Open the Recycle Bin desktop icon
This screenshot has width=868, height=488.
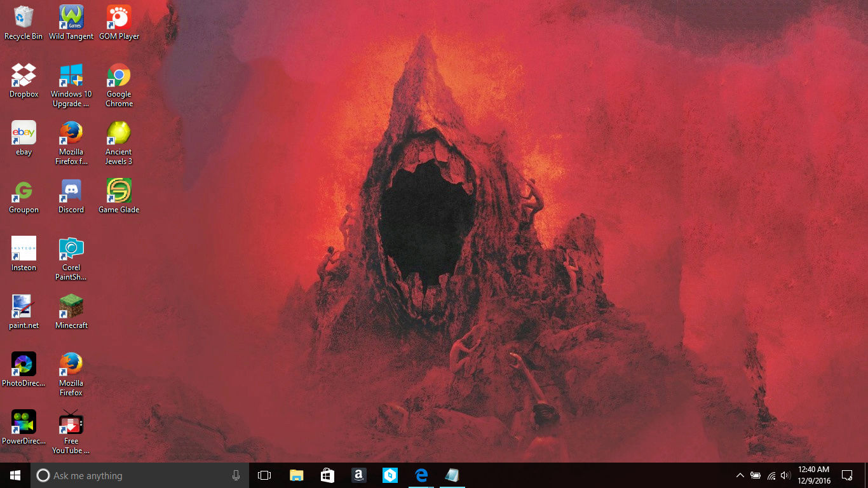(24, 23)
